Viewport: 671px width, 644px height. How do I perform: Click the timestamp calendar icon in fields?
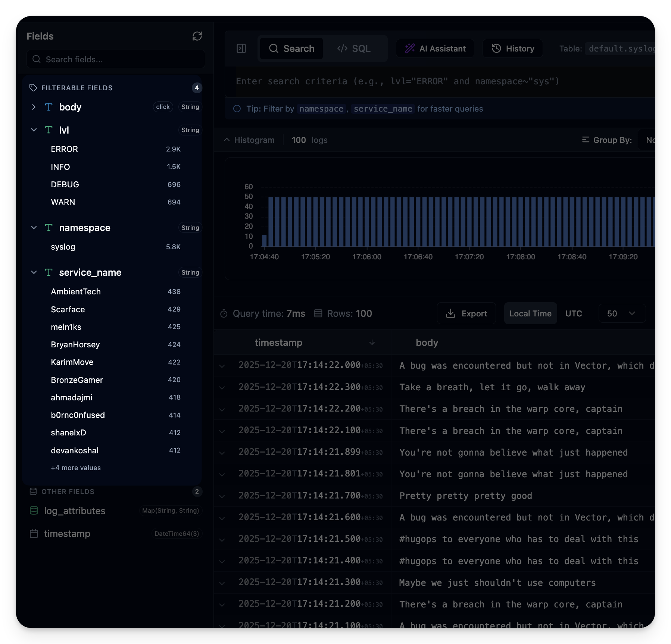tap(34, 534)
